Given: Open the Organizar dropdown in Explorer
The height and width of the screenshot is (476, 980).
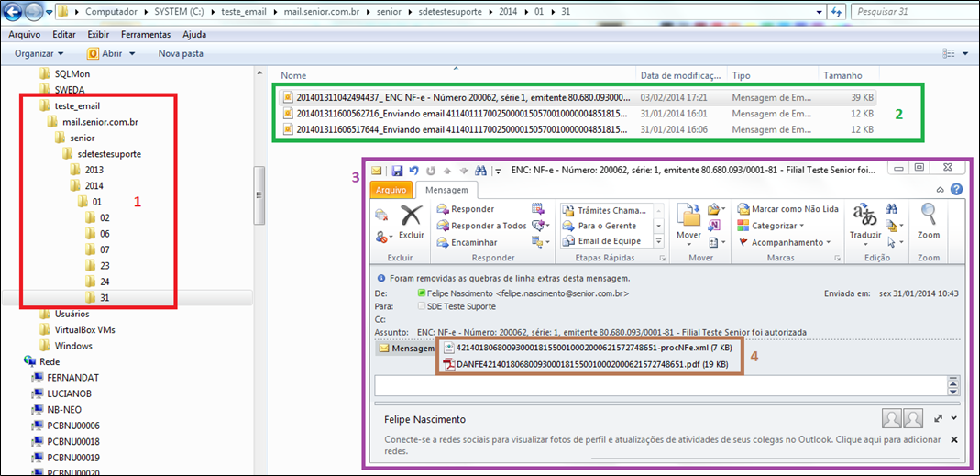Looking at the screenshot, I should pyautogui.click(x=39, y=54).
